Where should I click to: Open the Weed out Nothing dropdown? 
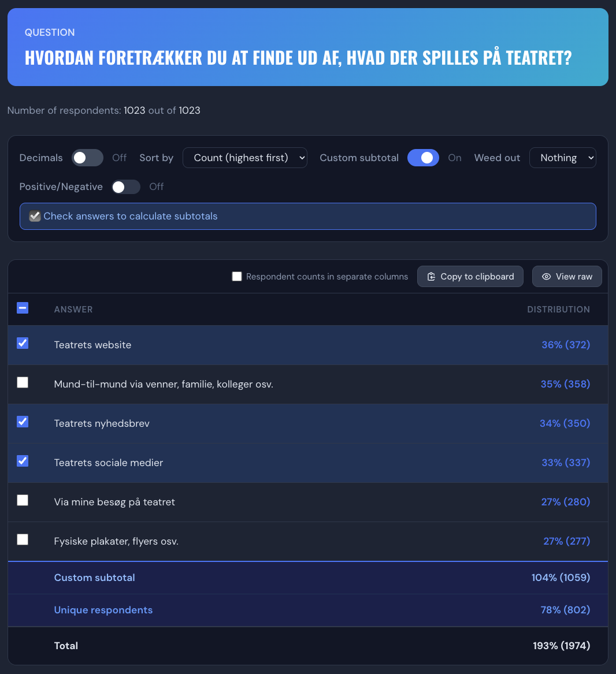[563, 158]
